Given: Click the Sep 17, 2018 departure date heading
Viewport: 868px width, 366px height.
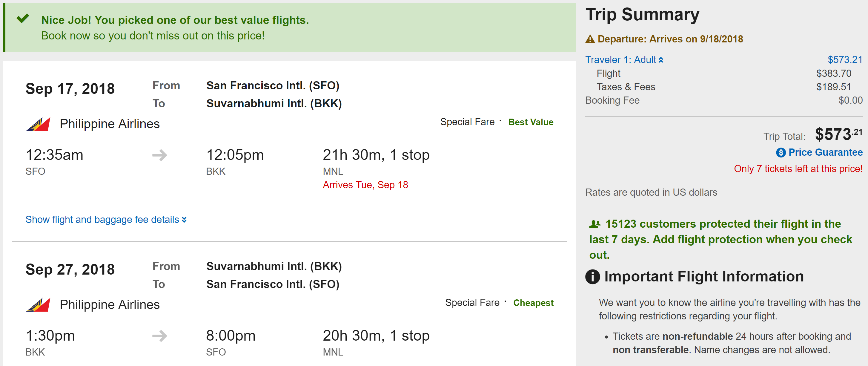Looking at the screenshot, I should [70, 89].
